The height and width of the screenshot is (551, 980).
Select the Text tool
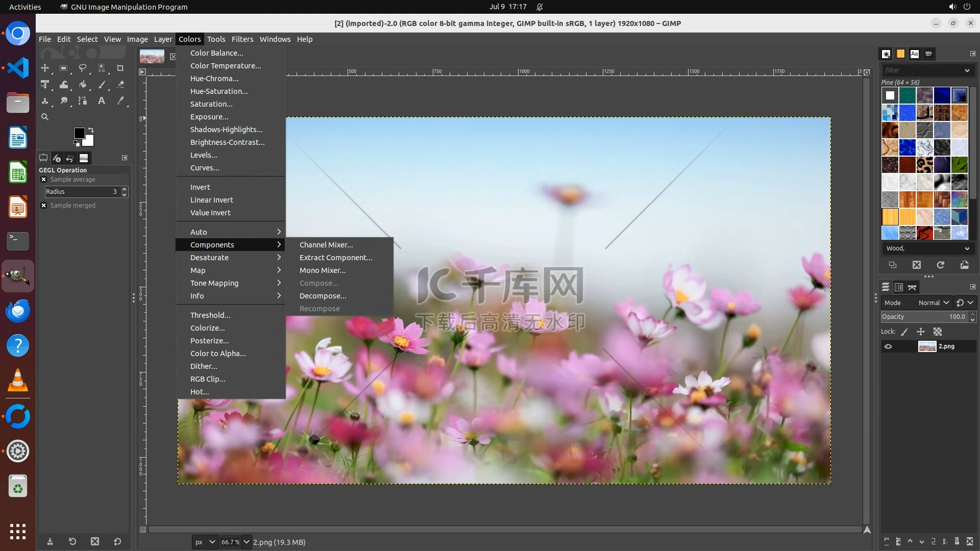[x=102, y=101]
